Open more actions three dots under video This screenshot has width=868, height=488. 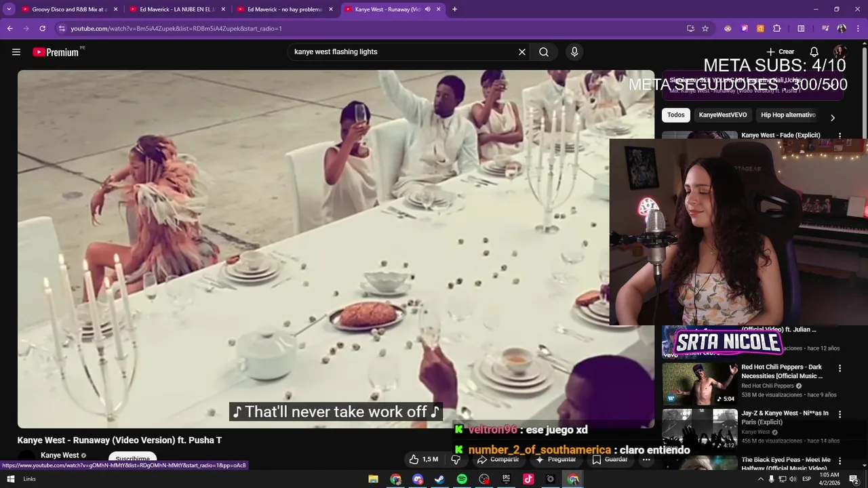point(646,460)
